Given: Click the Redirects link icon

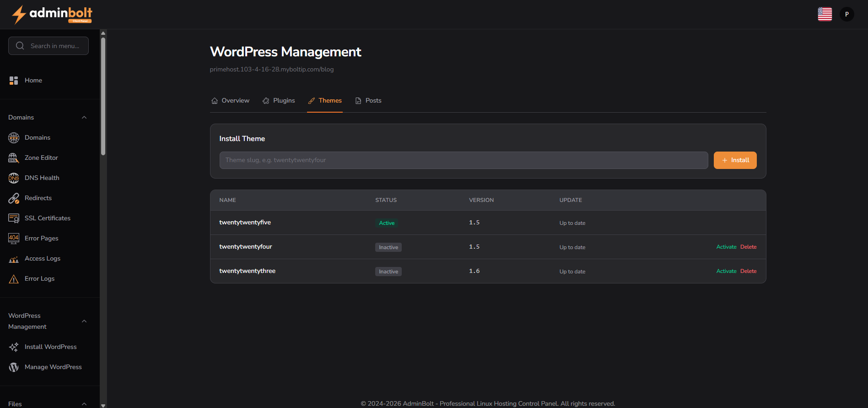Looking at the screenshot, I should [x=14, y=198].
